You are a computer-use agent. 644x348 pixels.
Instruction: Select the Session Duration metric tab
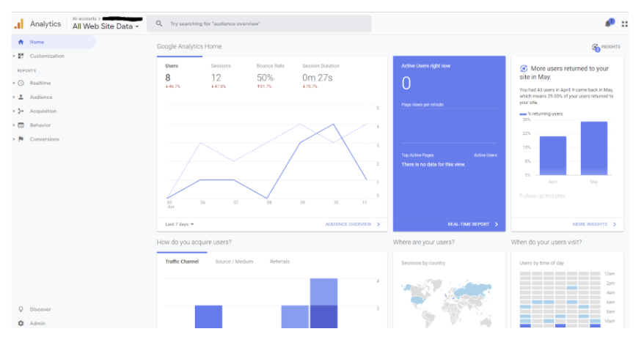[x=321, y=76]
